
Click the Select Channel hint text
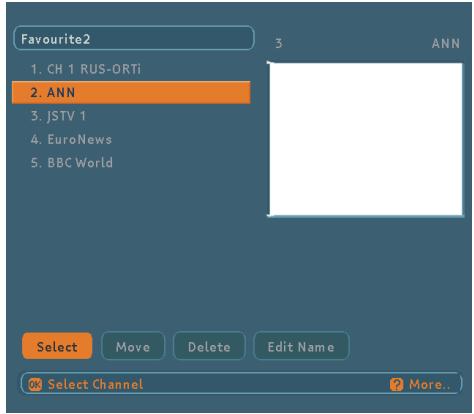pyautogui.click(x=95, y=384)
